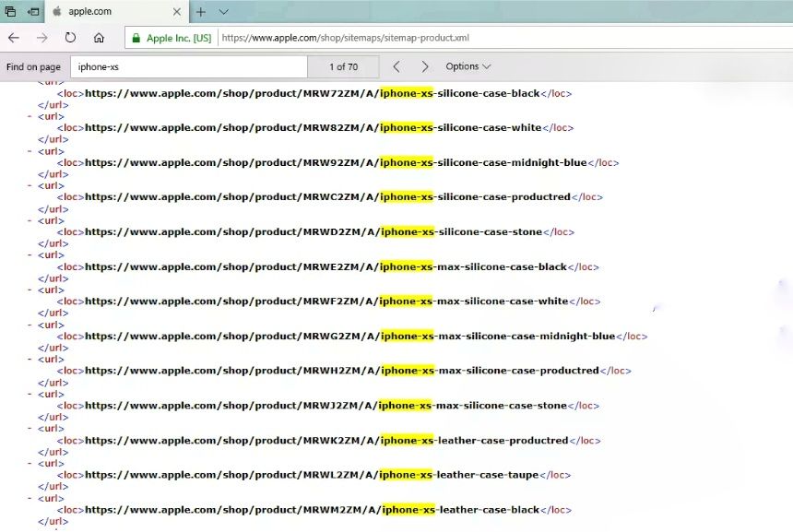The image size is (793, 532).
Task: Click the MRWJ2ZM max-silicone-case-stone URL text
Action: tap(325, 406)
